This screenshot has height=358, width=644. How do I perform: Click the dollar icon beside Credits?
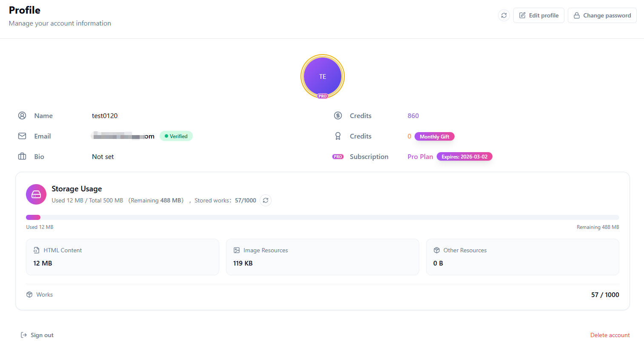[338, 115]
